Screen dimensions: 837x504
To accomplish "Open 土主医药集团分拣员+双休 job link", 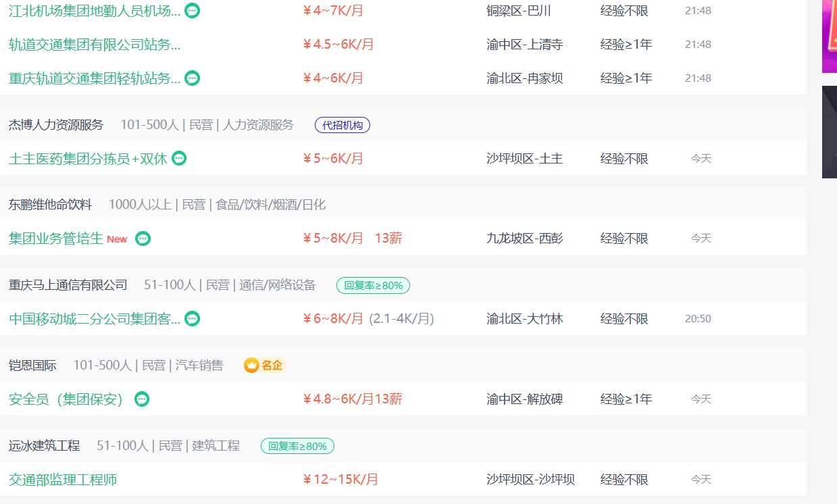I will [x=88, y=158].
